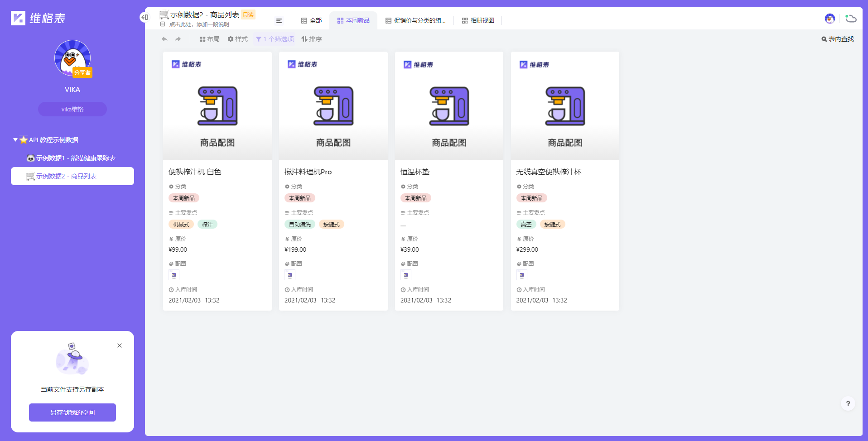Click the 榨汁 tag
The width and height of the screenshot is (868, 441).
click(207, 224)
